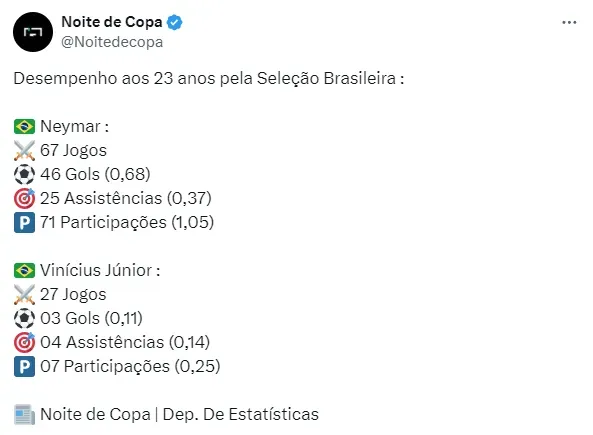This screenshot has width=593, height=435.
Task: Click the Noite de Copa display name
Action: click(x=112, y=22)
